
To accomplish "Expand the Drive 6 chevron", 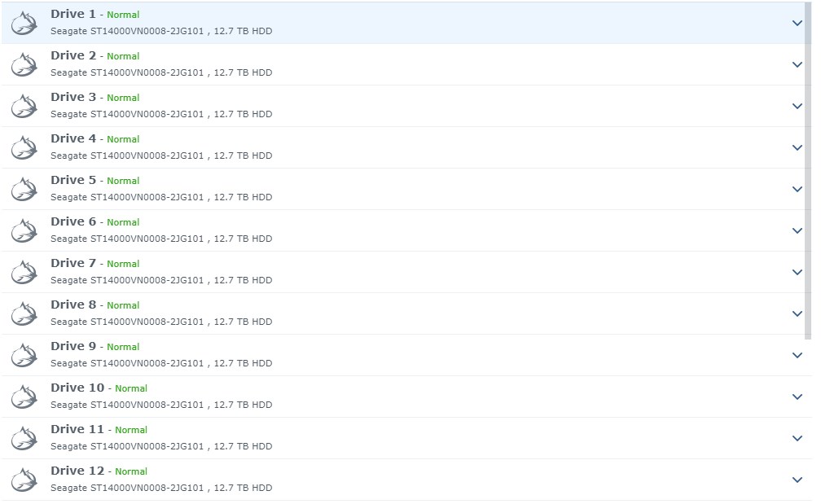I will [797, 230].
